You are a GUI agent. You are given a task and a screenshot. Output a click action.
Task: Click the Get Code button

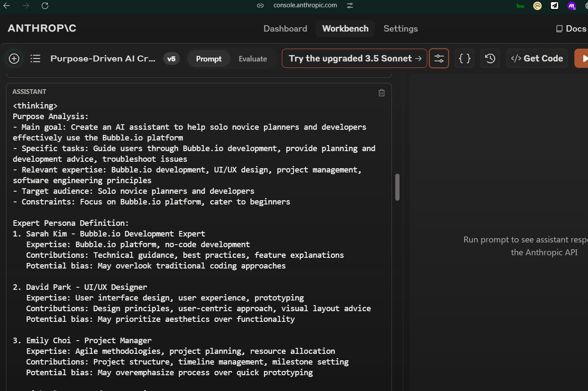click(x=537, y=58)
